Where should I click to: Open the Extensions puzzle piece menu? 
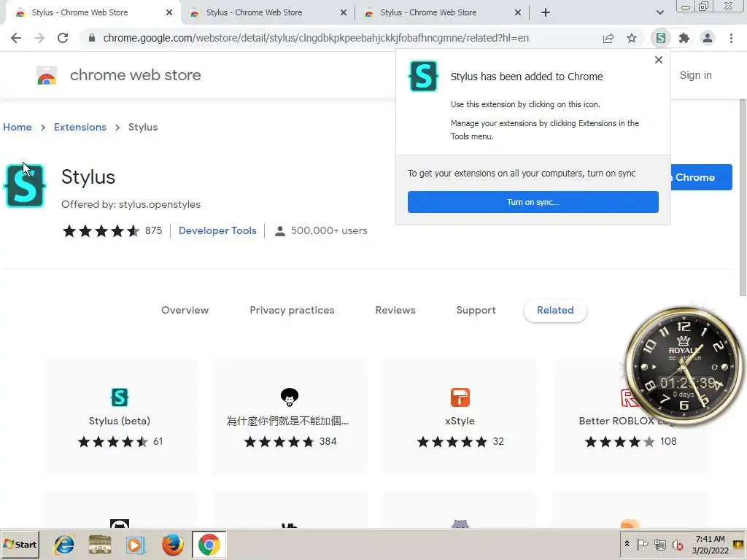(684, 38)
